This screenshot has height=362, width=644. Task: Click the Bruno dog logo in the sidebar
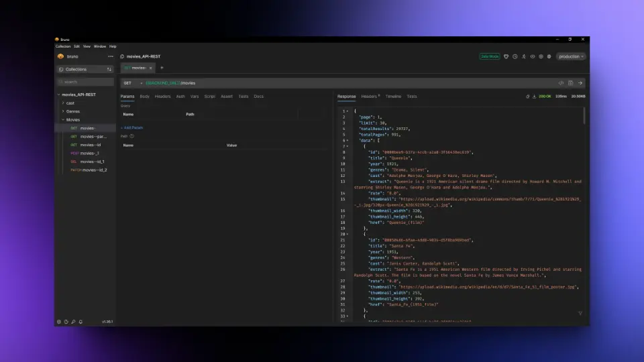coord(61,56)
